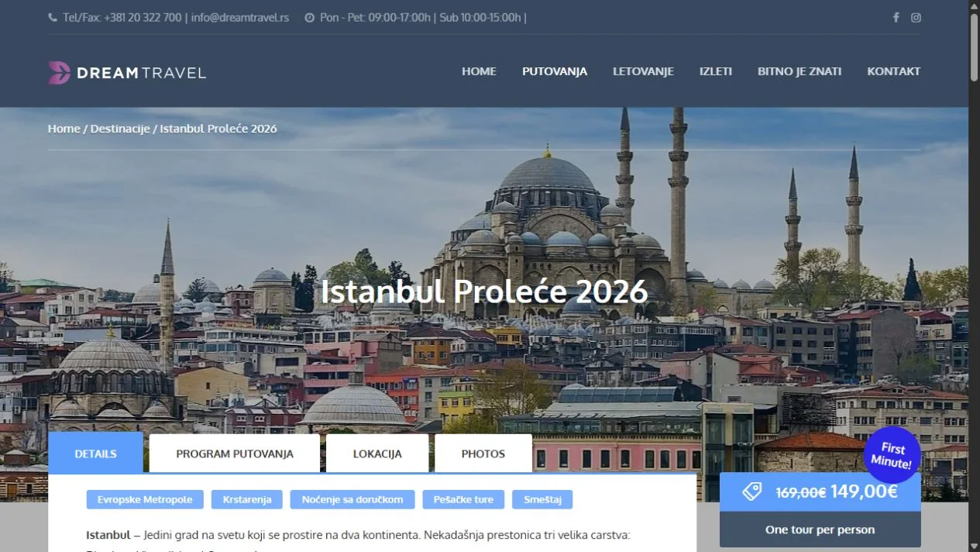
Task: Open the PUTOVANJA menu
Action: [555, 71]
